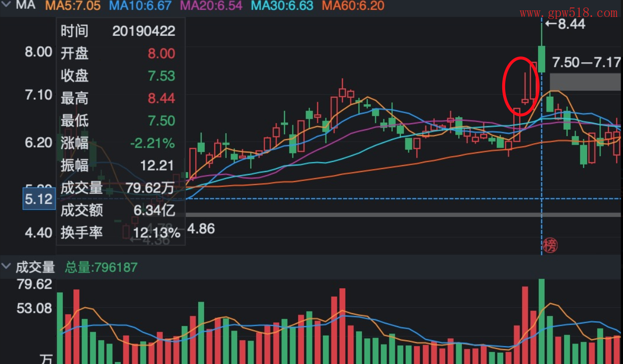
Task: Collapse the MA indicator chevron
Action: [x=6, y=5]
